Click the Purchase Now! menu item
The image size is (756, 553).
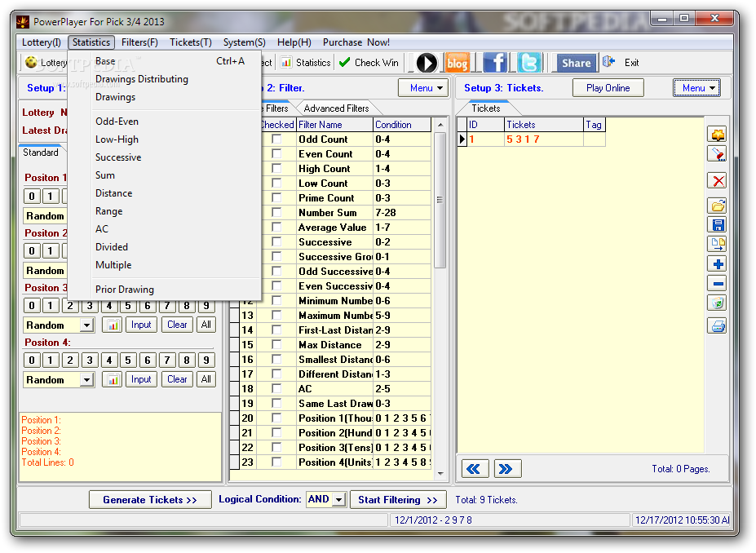coord(356,42)
